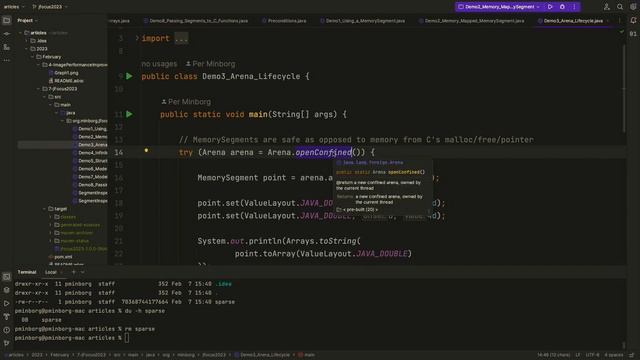Select the src folder in tree
Image resolution: width=640 pixels, height=360 pixels.
pos(55,97)
